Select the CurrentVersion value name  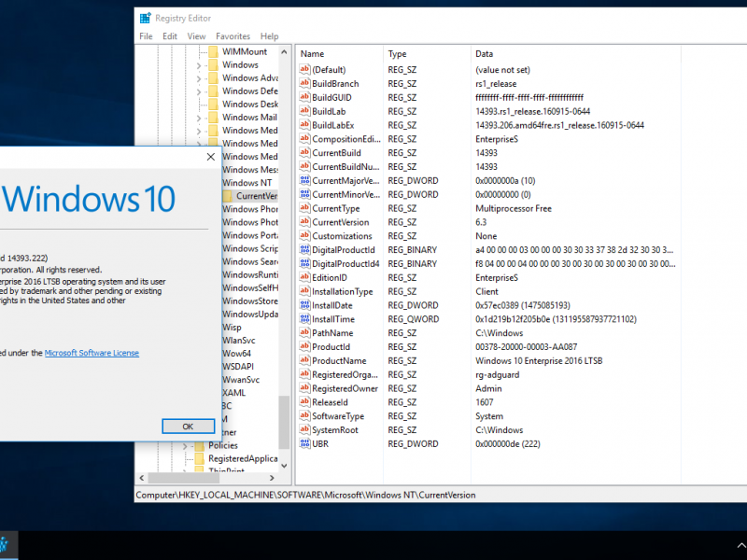(341, 222)
